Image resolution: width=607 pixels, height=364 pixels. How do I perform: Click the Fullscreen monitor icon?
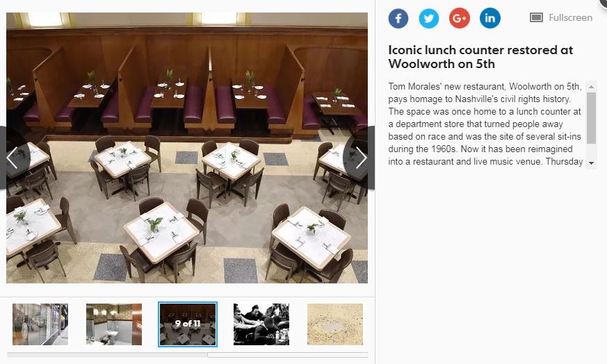[536, 17]
